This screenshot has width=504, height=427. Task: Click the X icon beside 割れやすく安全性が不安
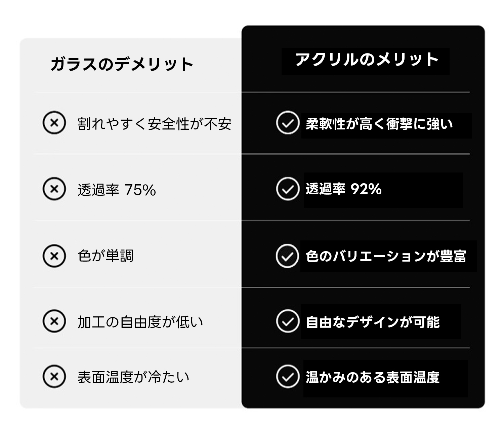[x=54, y=123]
